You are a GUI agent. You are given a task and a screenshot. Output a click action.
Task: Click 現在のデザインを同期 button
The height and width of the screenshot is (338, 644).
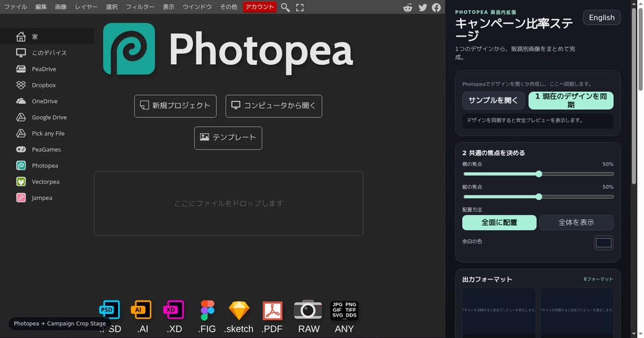[x=571, y=101]
